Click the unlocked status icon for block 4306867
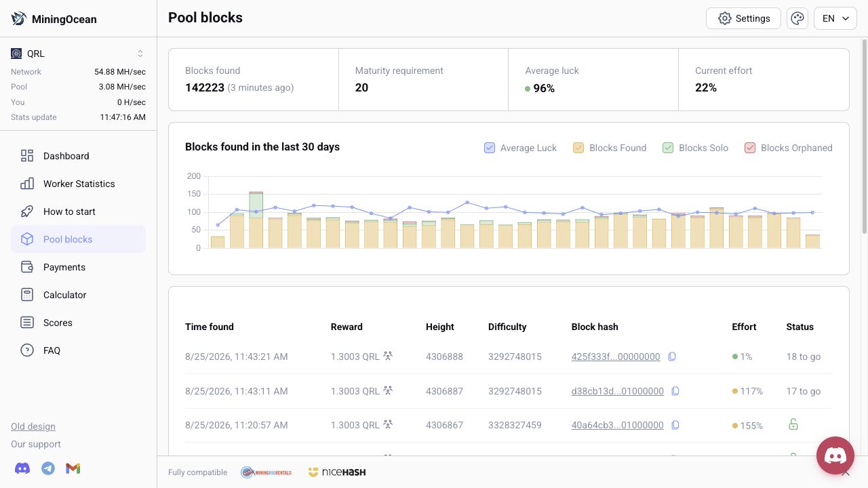This screenshot has height=488, width=868. click(x=793, y=425)
